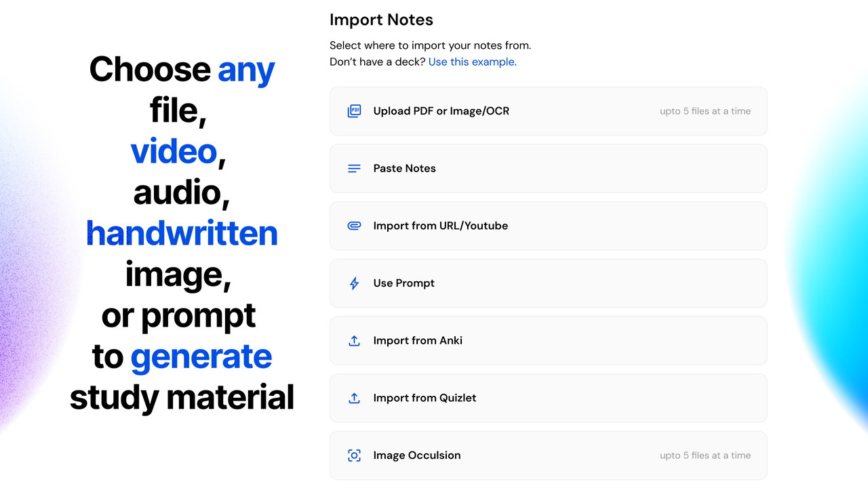Open Import from URL/Youtube
868x488 pixels.
click(440, 226)
